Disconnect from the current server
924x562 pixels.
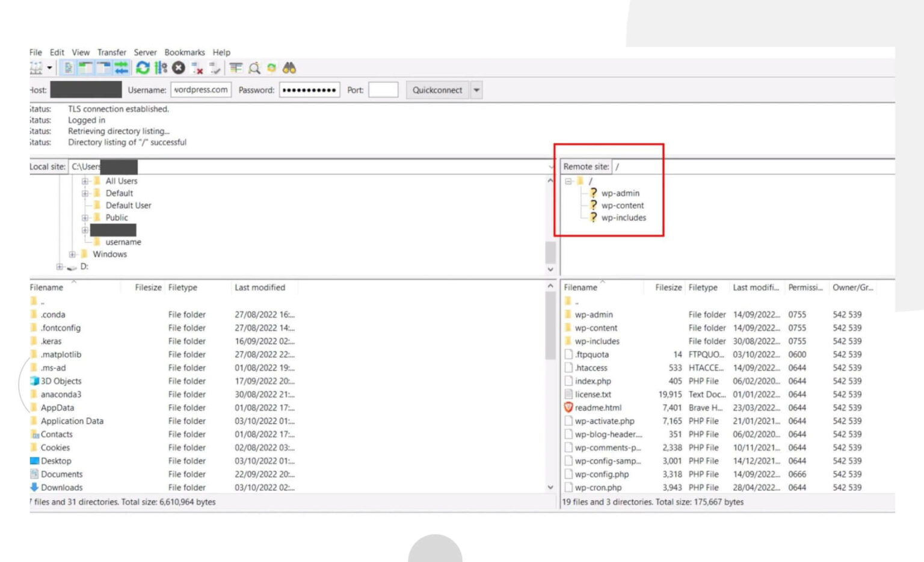point(196,67)
